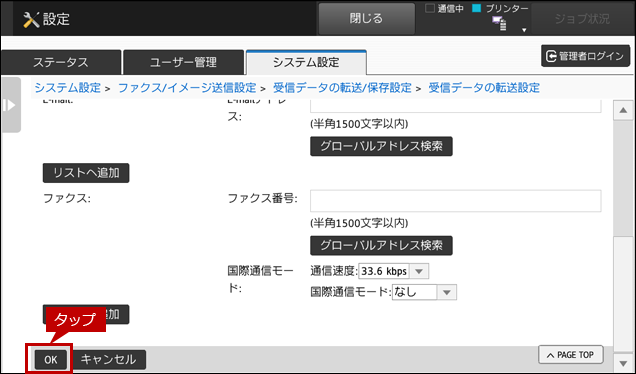Click the 通信中 indicator box
Viewport: 636px width, 374px height.
click(x=430, y=8)
